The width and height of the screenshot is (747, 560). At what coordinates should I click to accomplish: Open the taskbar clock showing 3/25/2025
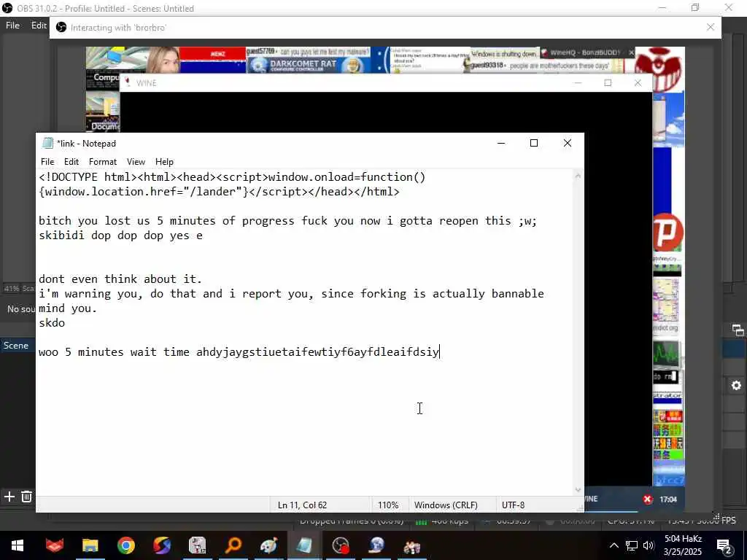[x=683, y=545]
